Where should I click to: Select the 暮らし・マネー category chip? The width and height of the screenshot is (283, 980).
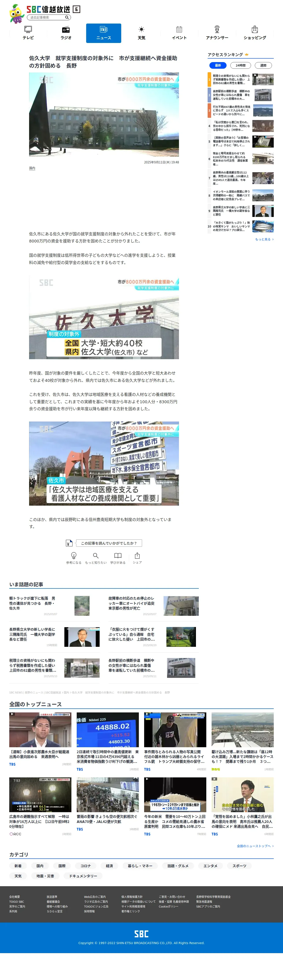point(140,866)
